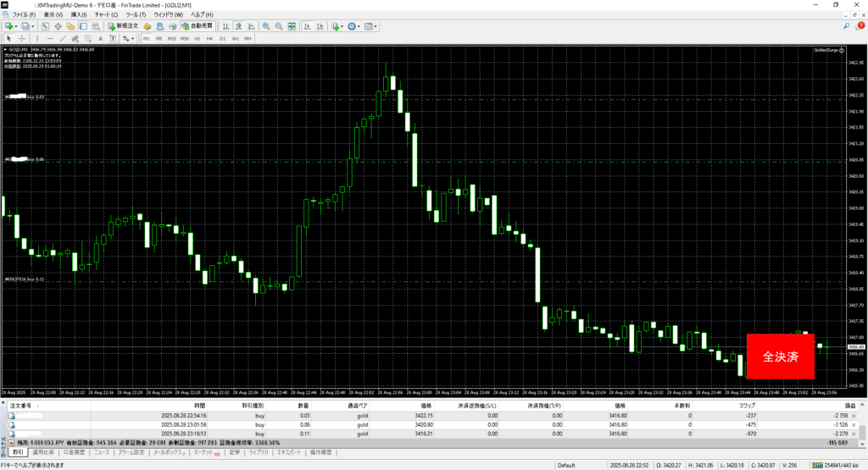Select the crosshair cursor tool
868x470 pixels.
coord(21,38)
